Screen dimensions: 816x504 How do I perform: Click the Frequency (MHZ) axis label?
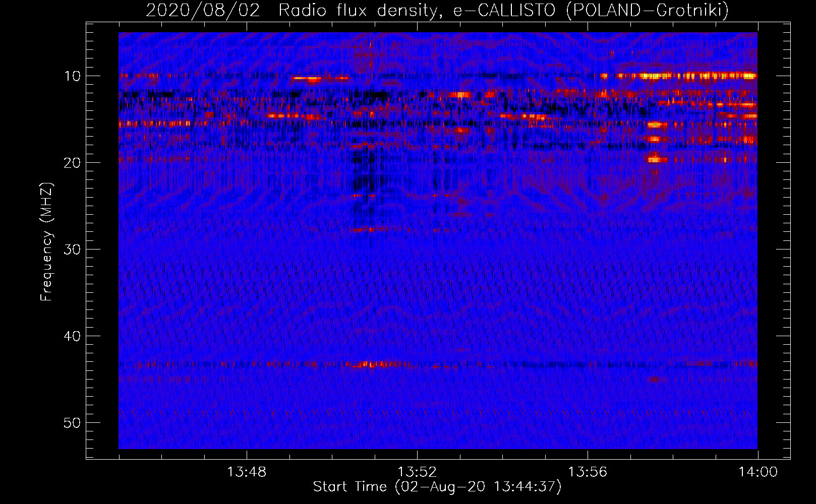[46, 241]
